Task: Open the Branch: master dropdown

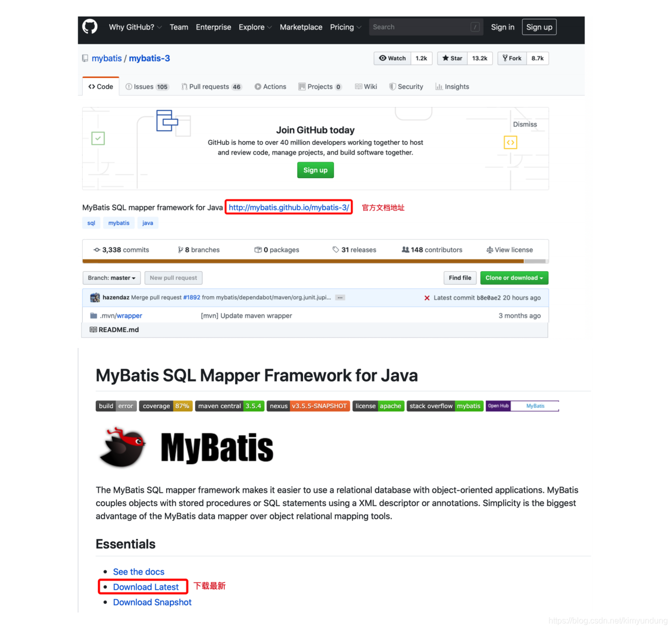Action: pos(112,278)
